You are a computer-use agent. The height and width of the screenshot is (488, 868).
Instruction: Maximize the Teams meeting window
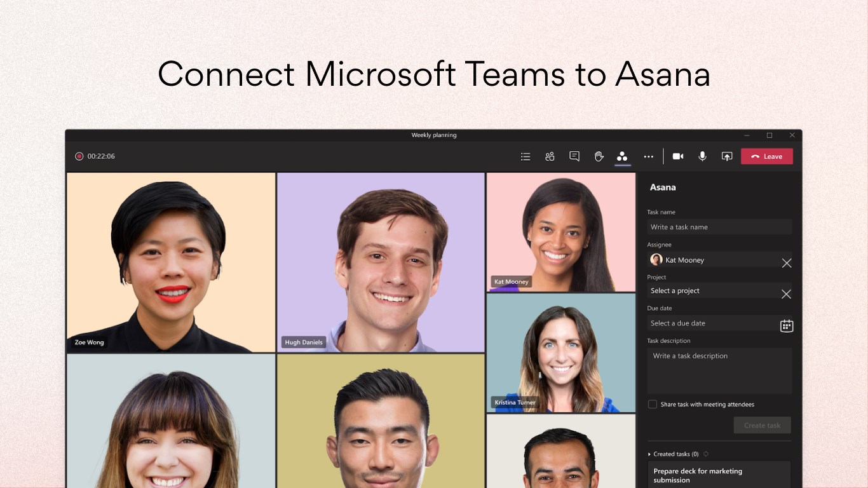click(x=770, y=135)
